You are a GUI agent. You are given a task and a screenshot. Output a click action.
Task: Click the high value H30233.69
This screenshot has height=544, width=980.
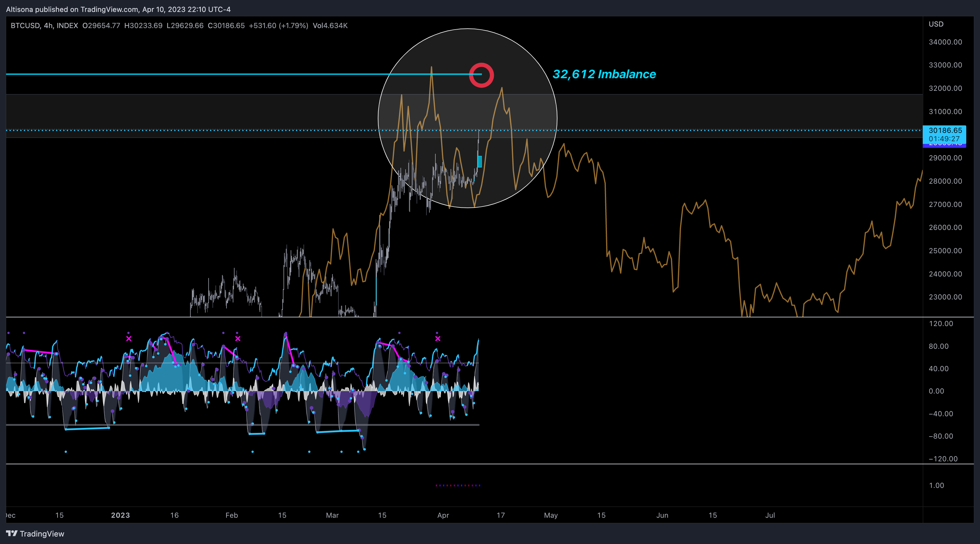coord(144,25)
